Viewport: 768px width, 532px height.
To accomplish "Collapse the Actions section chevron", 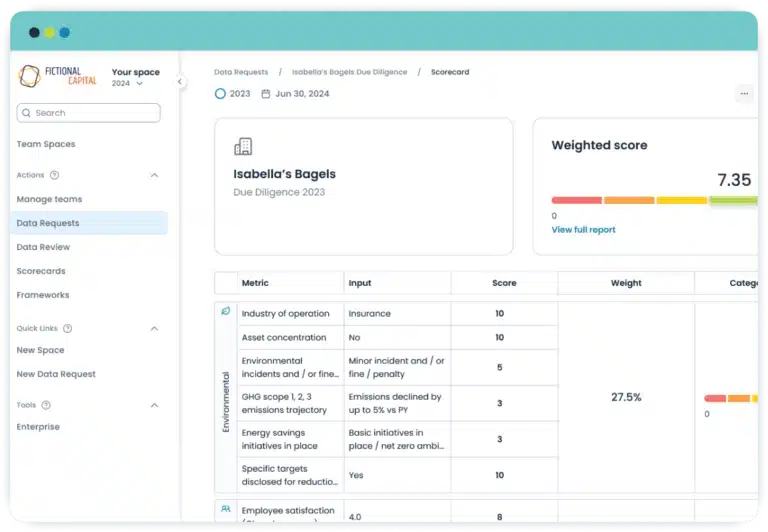I will [154, 175].
